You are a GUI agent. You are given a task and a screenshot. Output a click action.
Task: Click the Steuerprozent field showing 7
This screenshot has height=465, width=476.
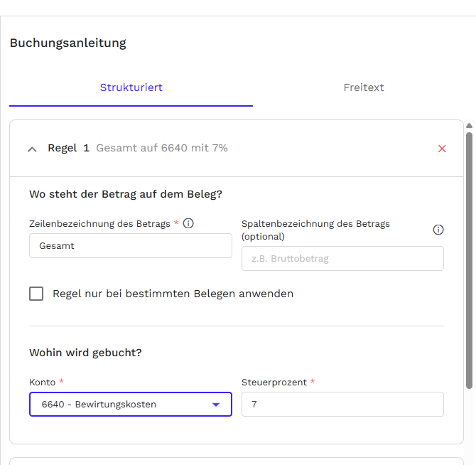(342, 405)
